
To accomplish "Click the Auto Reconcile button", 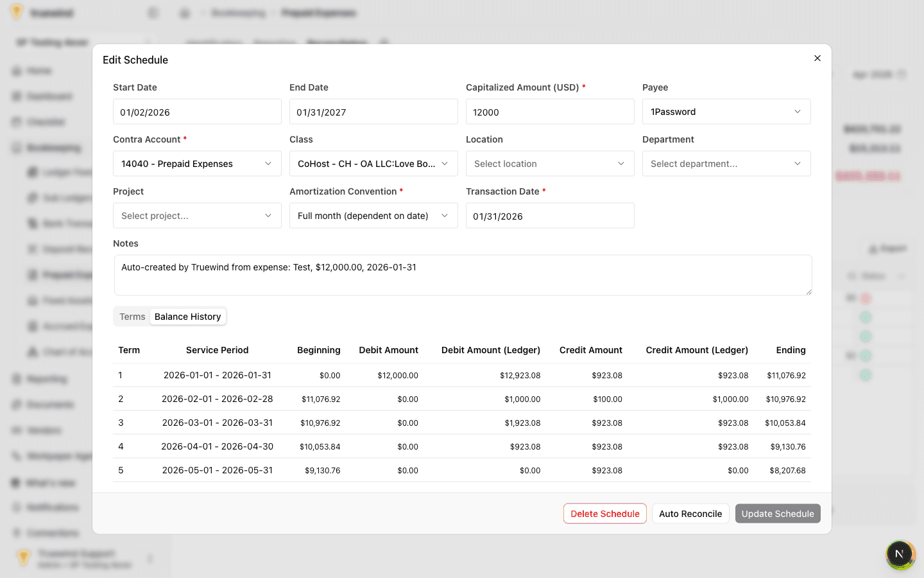I will point(690,514).
